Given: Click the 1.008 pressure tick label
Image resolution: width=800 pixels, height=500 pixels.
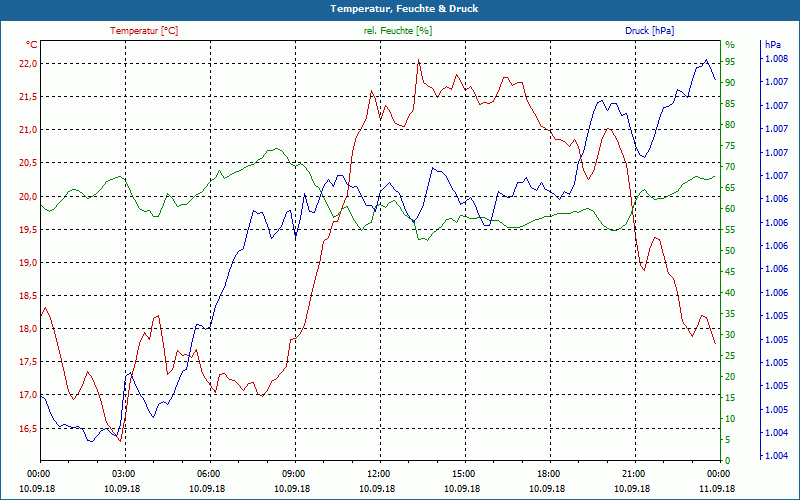Looking at the screenshot, I should click(776, 59).
